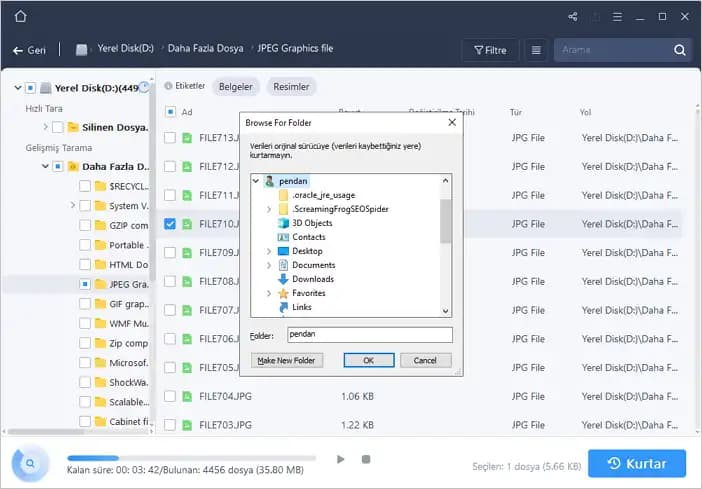Viewport: 702px width, 489px height.
Task: Expand the .ScreamingFrogSEOSpider folder
Action: (x=269, y=209)
